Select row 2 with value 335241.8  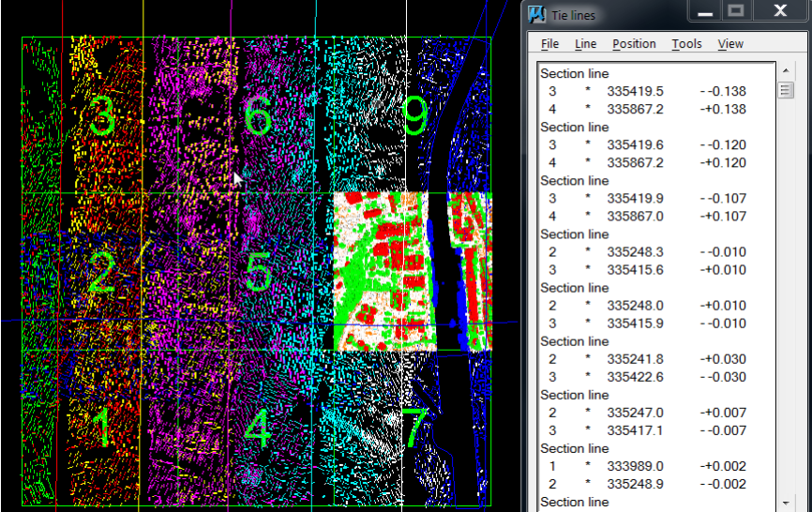pos(656,359)
